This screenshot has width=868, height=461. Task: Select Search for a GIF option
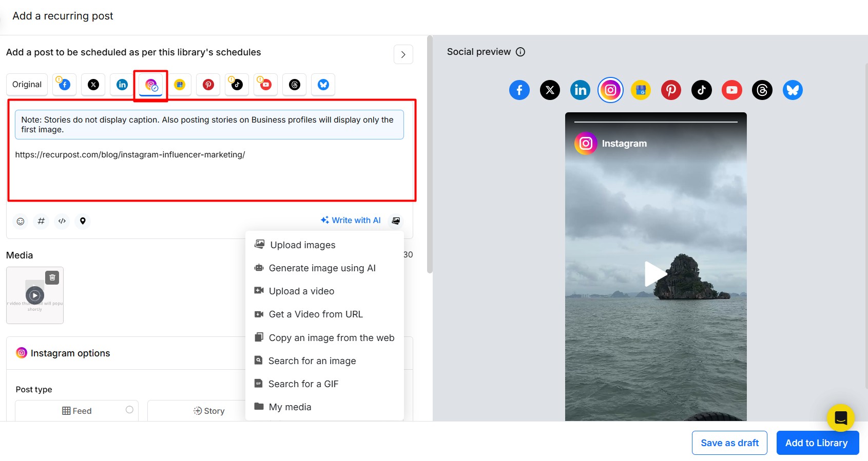(x=303, y=384)
